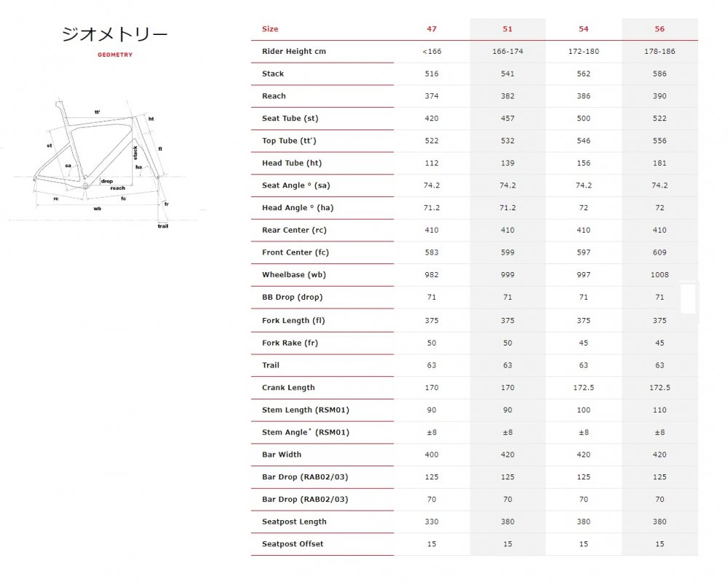
Task: Select the Crank Length row label
Action: [288, 388]
